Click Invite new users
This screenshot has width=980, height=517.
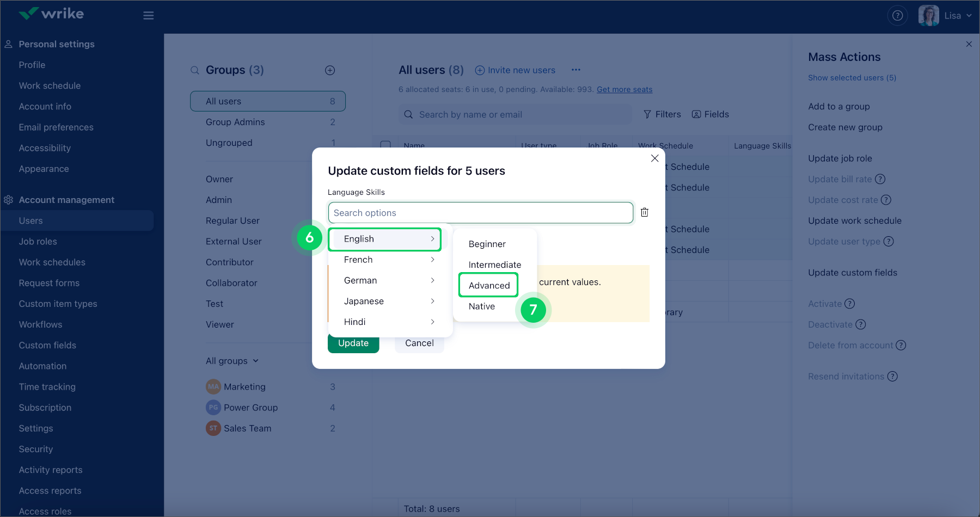click(x=515, y=70)
